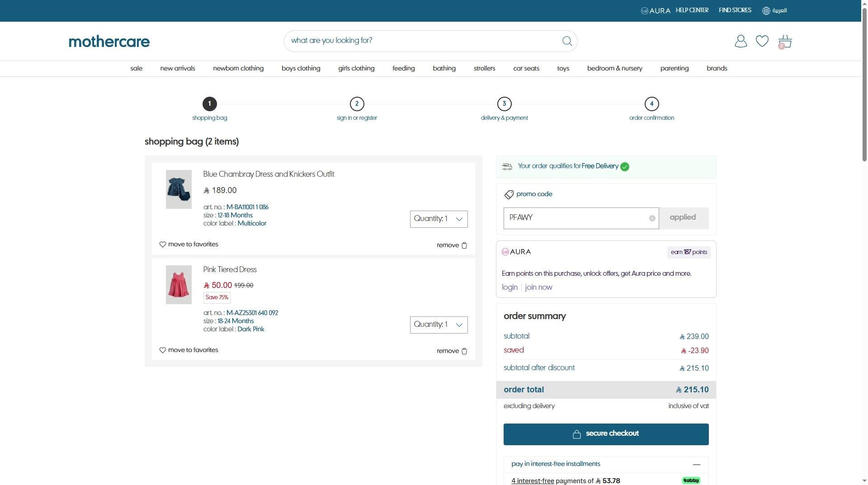The image size is (868, 485).
Task: Click the AURA login link
Action: click(x=509, y=287)
